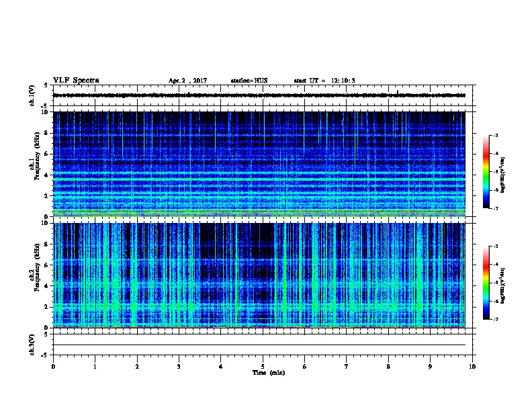Click the ch.3(V) waveform axis label
Image resolution: width=532 pixels, height=411 pixels.
[32, 345]
